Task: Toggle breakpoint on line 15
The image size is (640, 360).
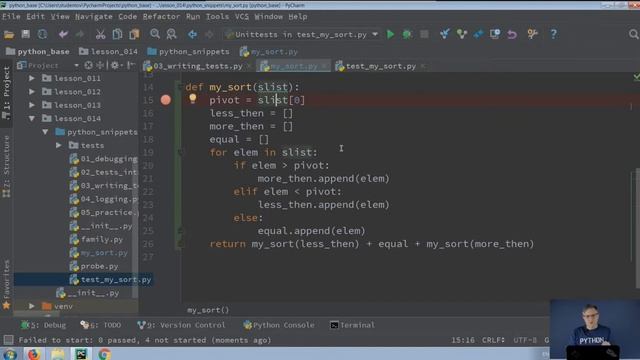Action: click(166, 100)
